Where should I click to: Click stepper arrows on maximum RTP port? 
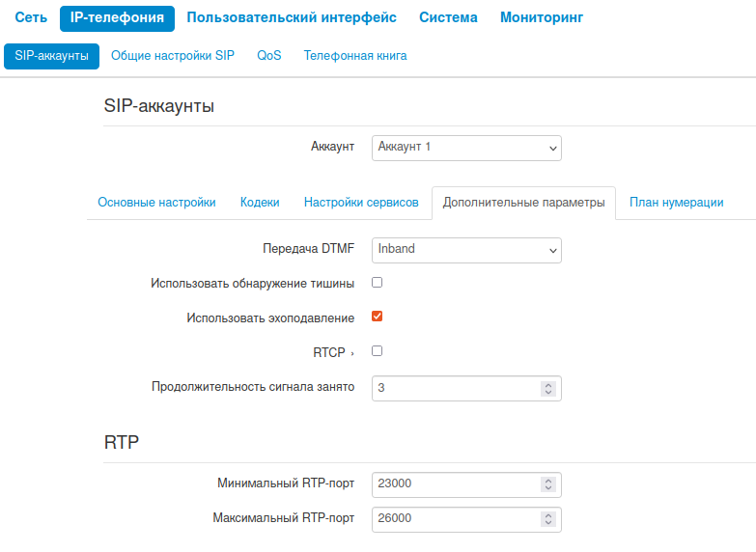pos(548,519)
